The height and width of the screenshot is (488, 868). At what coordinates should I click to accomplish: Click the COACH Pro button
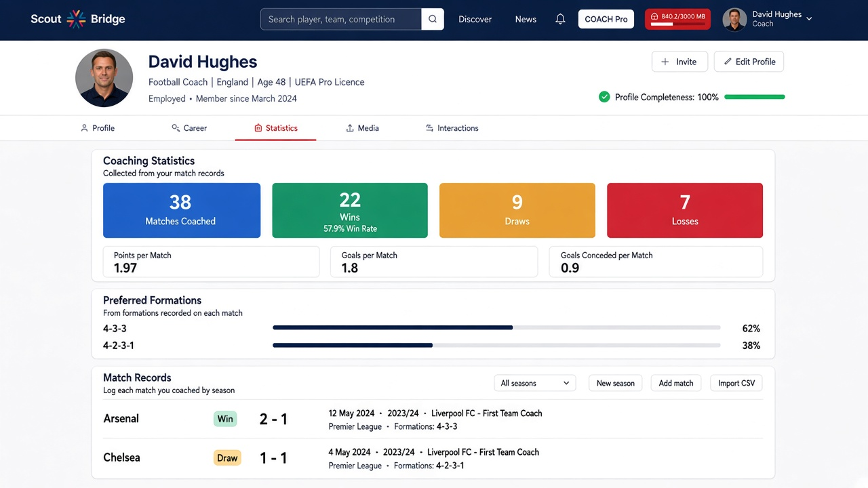(x=606, y=19)
